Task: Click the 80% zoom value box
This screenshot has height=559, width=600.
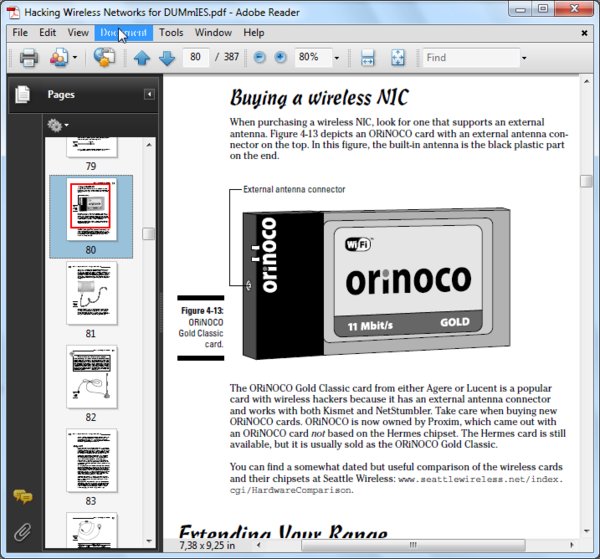Action: (313, 57)
